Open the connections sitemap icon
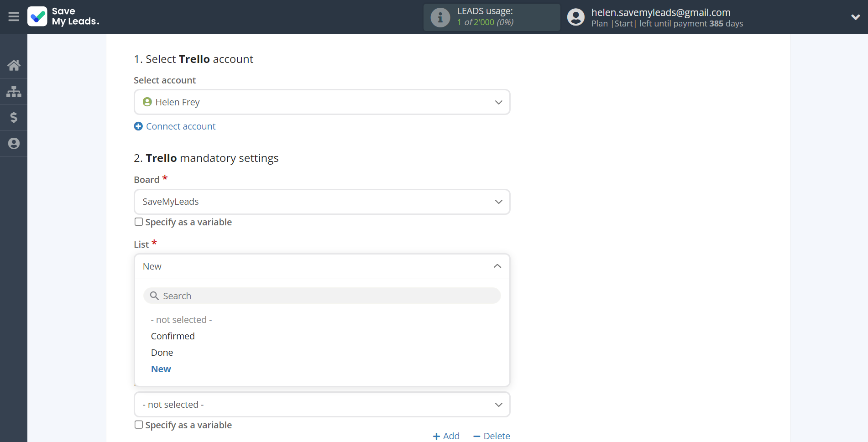 pyautogui.click(x=14, y=91)
